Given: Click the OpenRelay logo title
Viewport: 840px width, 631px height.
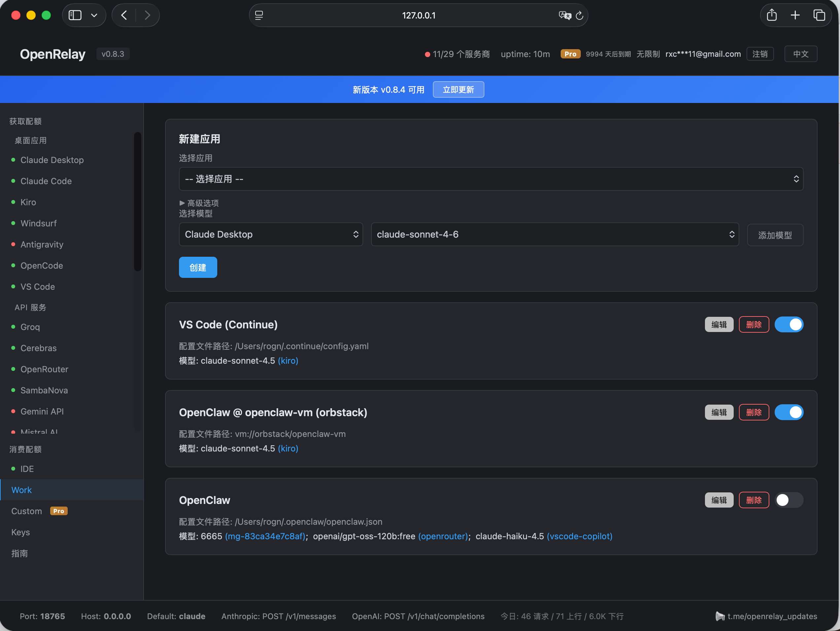Looking at the screenshot, I should coord(52,54).
